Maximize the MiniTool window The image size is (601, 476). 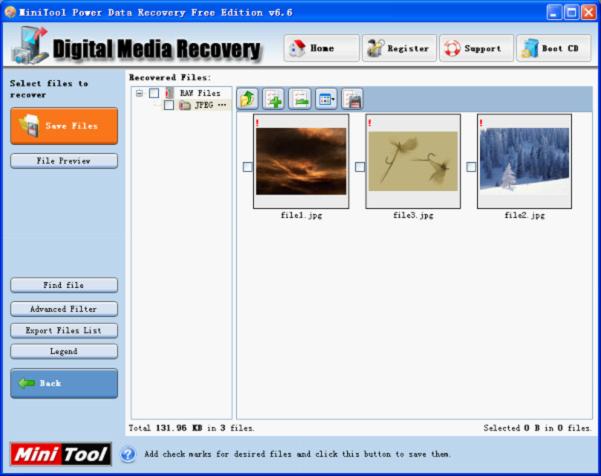[571, 12]
